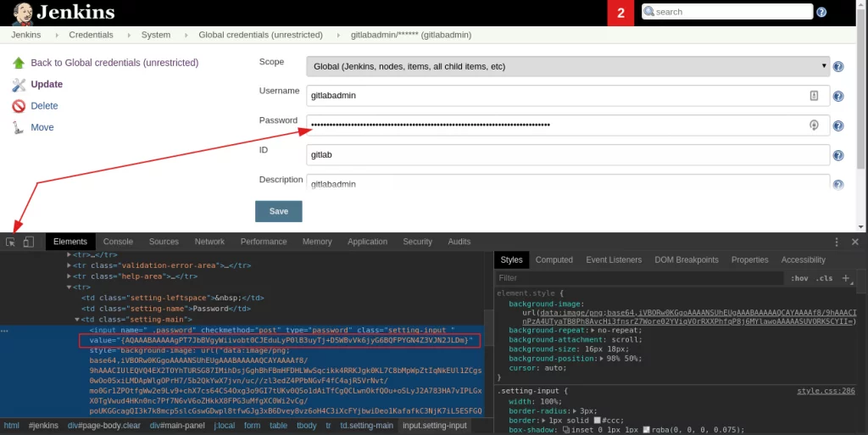Switch to Application tab
The image size is (868, 435).
368,242
